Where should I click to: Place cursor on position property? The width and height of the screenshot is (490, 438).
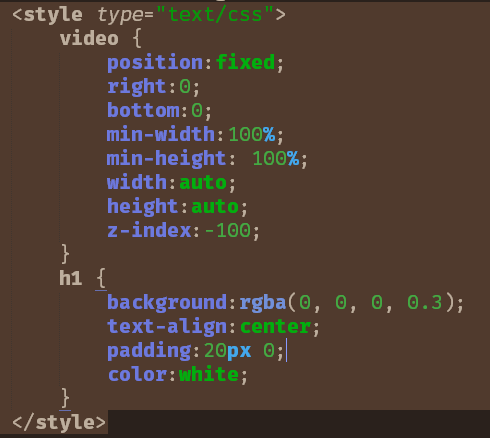[x=155, y=63]
